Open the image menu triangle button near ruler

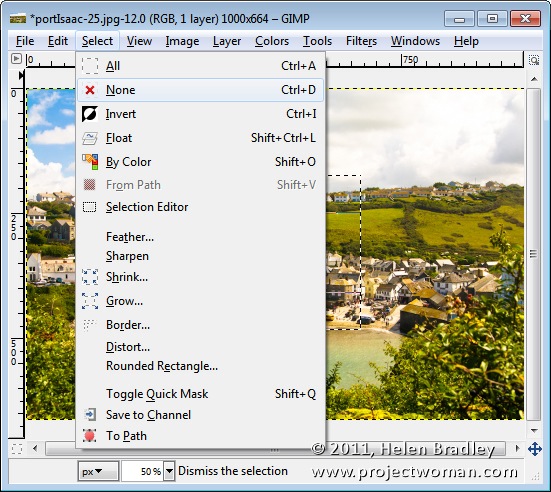click(x=16, y=58)
